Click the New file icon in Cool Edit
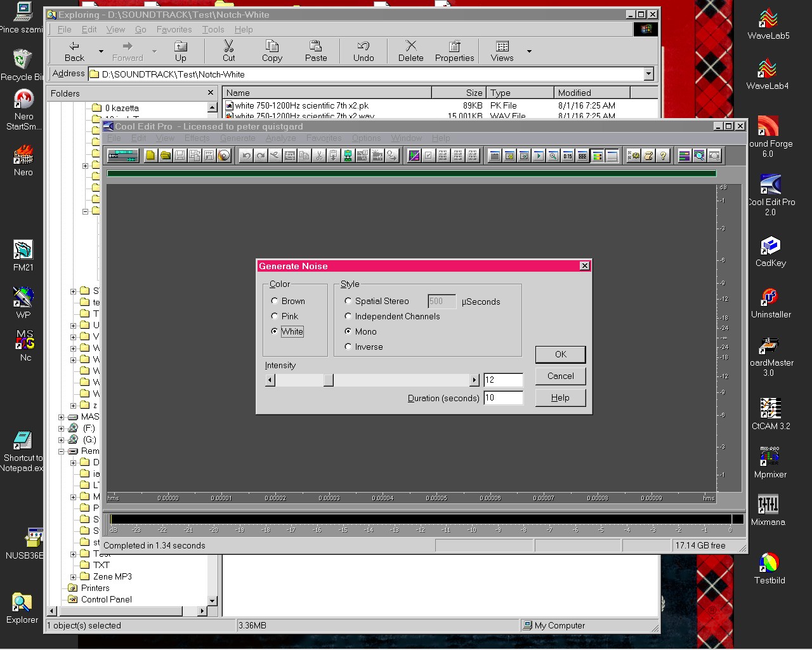812x650 pixels. tap(150, 156)
